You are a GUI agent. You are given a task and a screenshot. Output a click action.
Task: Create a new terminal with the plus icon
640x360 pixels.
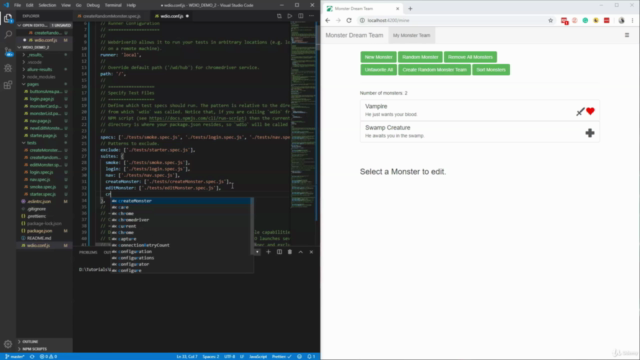[x=268, y=252]
